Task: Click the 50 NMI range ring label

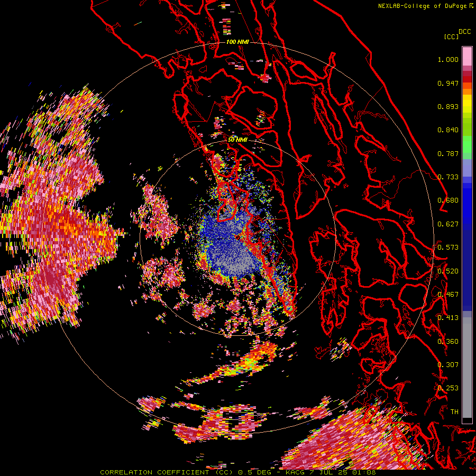Action: (x=237, y=140)
